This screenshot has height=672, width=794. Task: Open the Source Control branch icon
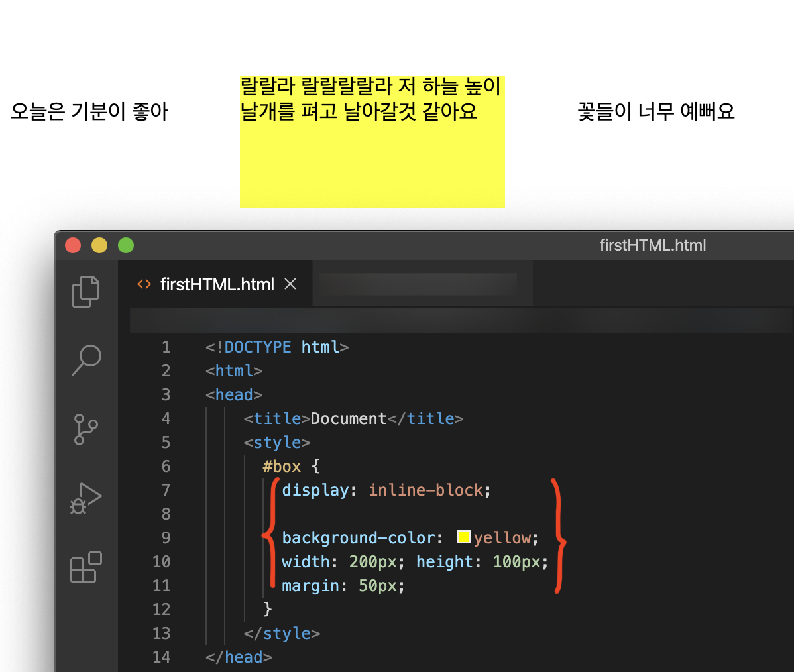click(85, 429)
